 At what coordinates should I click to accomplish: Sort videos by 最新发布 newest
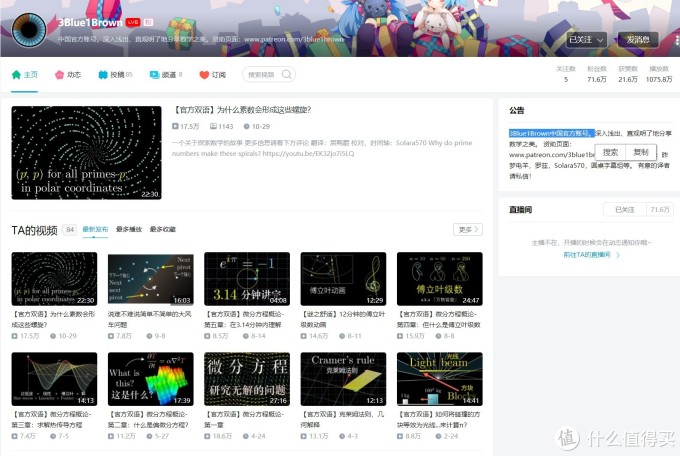click(x=95, y=229)
